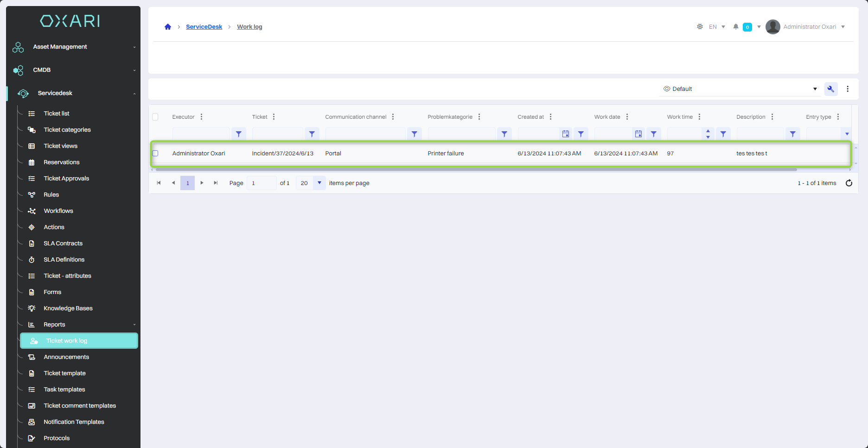
Task: Open three-dot menu of Ticket column
Action: [x=274, y=117]
